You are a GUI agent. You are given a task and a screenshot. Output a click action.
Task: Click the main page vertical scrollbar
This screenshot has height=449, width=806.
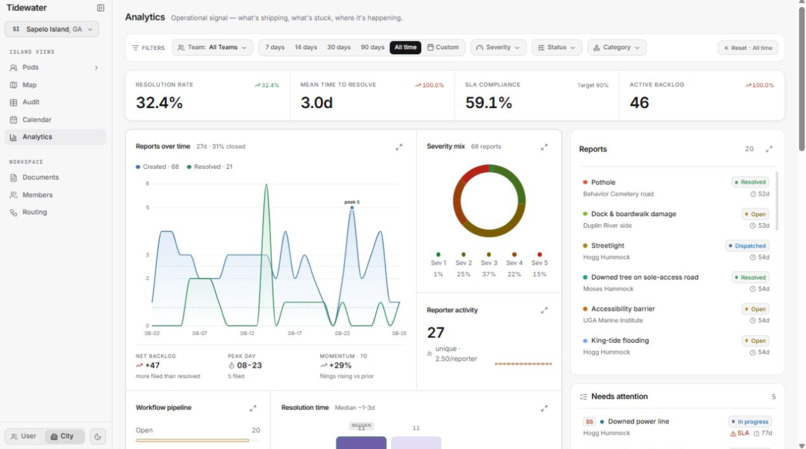point(802,80)
